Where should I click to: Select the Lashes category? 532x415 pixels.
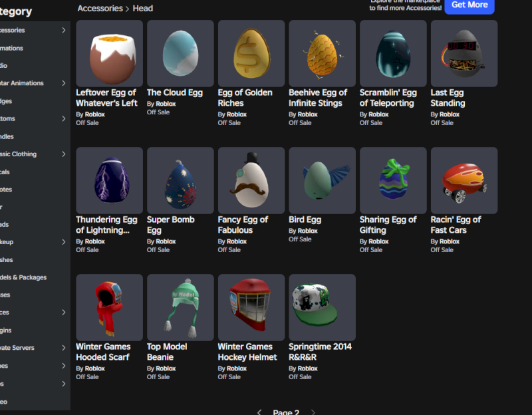[x=7, y=259]
